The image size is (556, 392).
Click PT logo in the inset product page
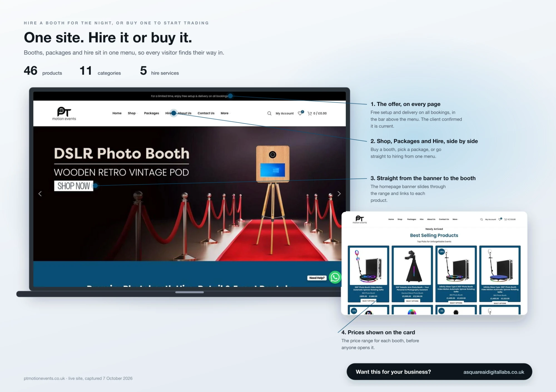pyautogui.click(x=360, y=220)
